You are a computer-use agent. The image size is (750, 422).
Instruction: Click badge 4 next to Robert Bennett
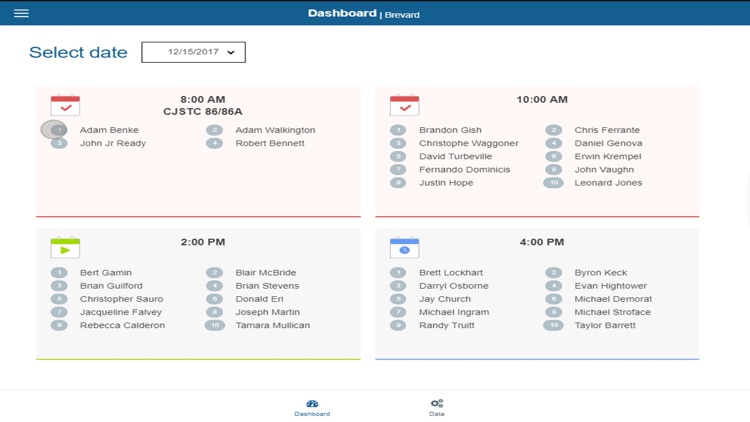(x=214, y=143)
